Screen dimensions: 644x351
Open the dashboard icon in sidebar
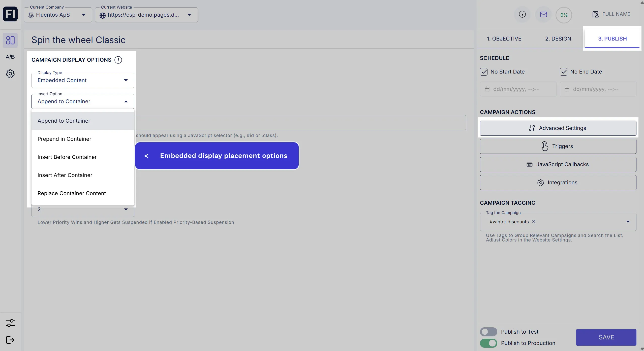tap(10, 40)
